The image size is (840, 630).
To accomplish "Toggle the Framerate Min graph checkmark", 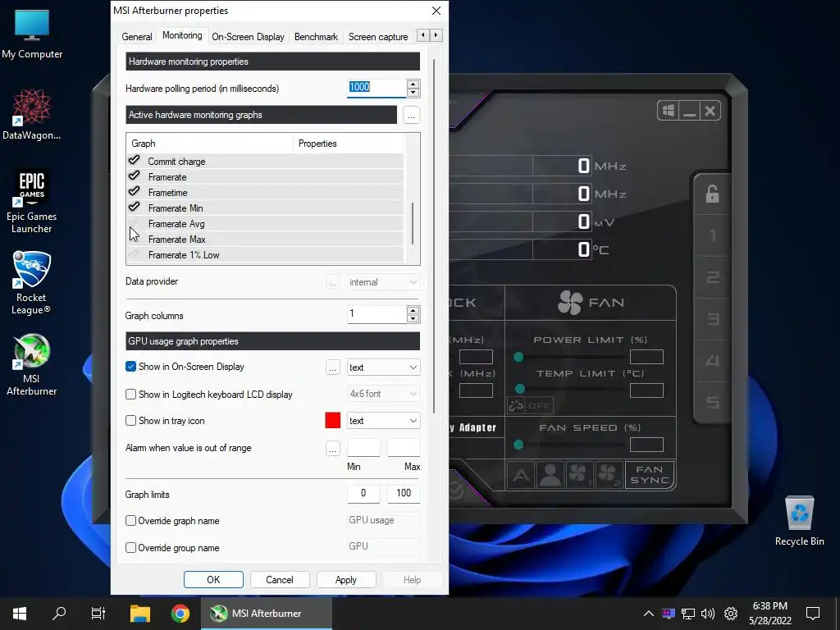I will [x=135, y=207].
